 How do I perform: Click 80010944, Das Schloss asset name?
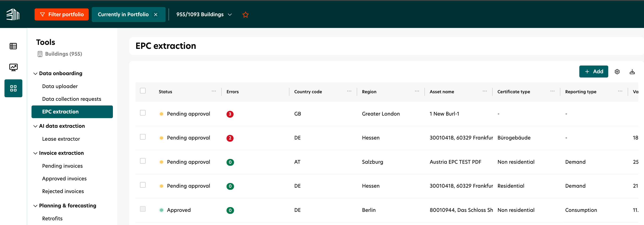coord(461,210)
